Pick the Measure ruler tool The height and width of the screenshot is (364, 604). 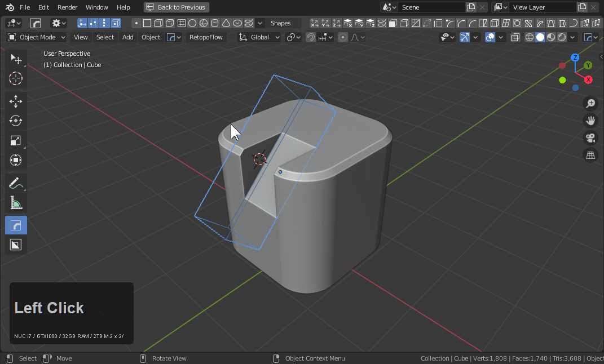pyautogui.click(x=16, y=203)
